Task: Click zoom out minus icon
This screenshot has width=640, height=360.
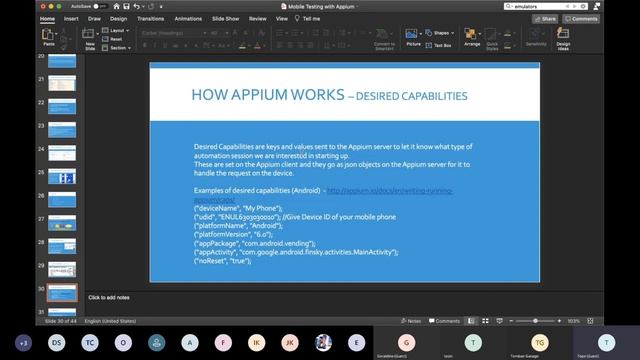Action: click(511, 321)
